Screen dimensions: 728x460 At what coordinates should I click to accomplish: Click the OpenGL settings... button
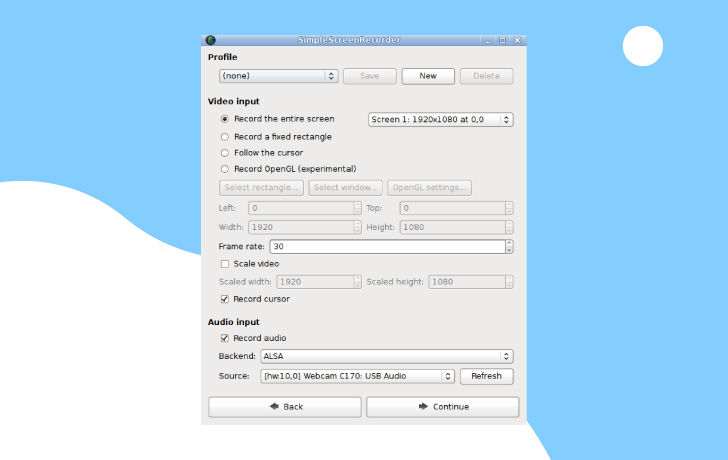(429, 188)
